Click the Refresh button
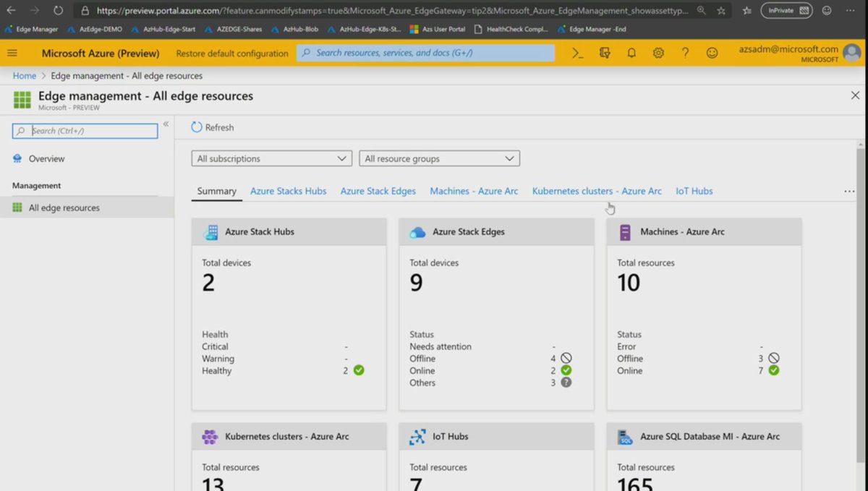The image size is (868, 491). tap(212, 127)
